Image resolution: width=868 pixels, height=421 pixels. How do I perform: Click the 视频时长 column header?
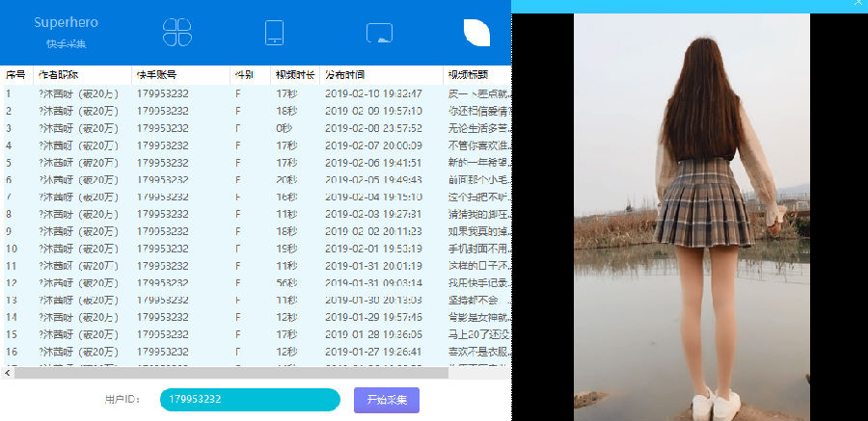295,75
